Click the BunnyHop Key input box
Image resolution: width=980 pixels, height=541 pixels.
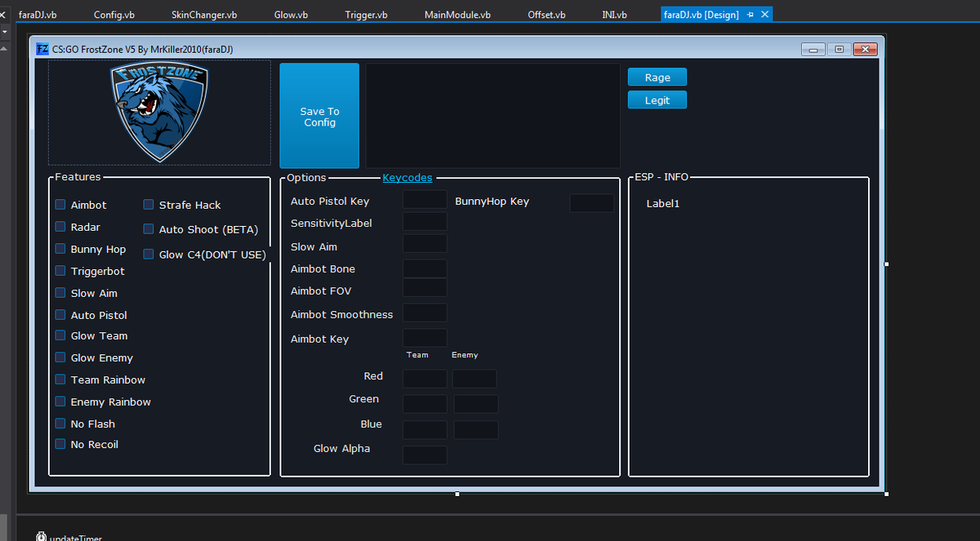click(591, 203)
